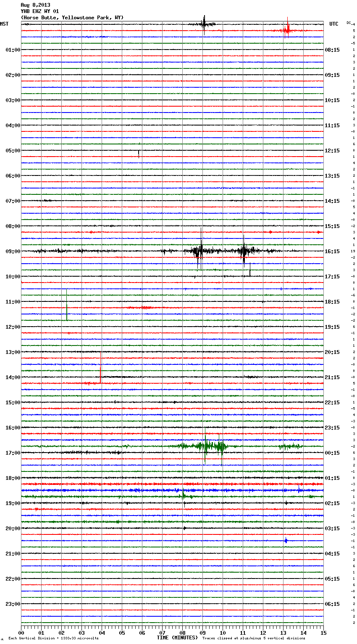This screenshot has height=644, width=357.
Task: Click the Horse Butte, Yellowstone Park location title
Action: click(72, 18)
